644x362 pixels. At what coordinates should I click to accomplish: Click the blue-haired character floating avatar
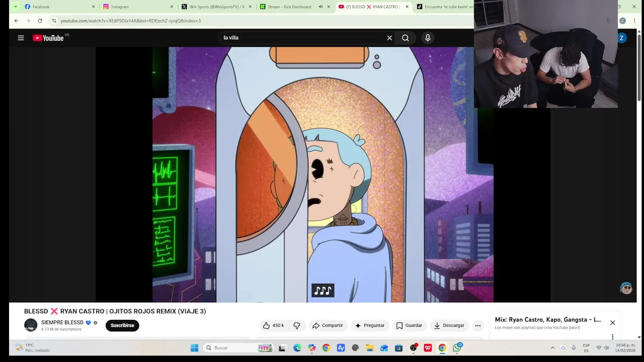coord(626,288)
